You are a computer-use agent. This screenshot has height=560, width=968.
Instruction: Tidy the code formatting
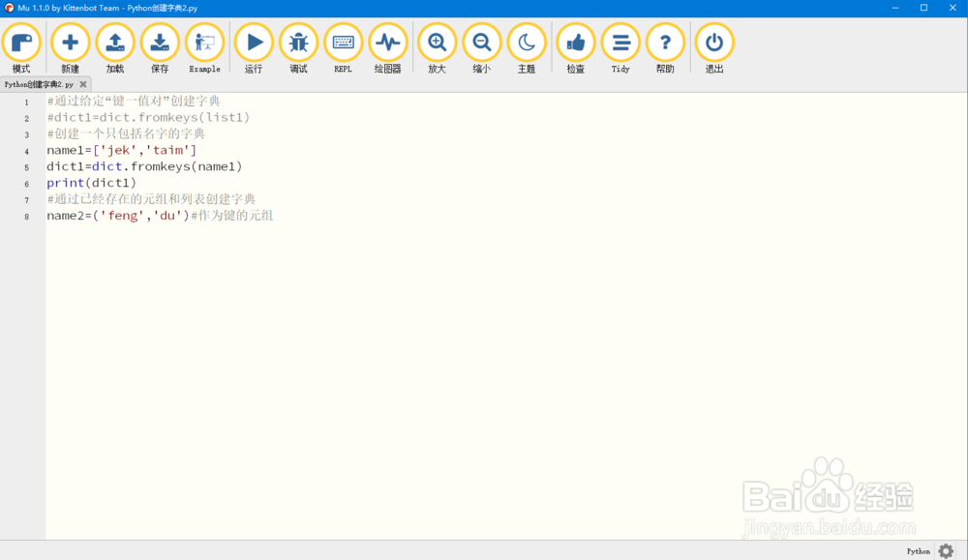620,43
